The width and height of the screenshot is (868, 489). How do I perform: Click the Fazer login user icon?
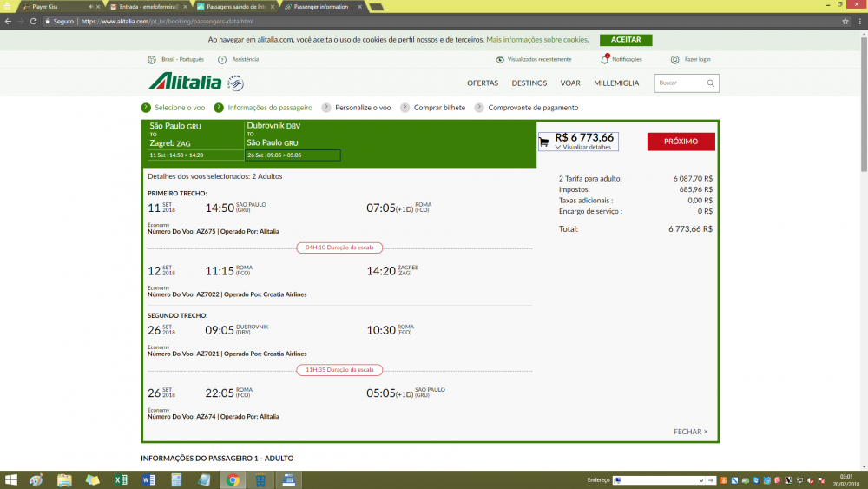coord(674,59)
